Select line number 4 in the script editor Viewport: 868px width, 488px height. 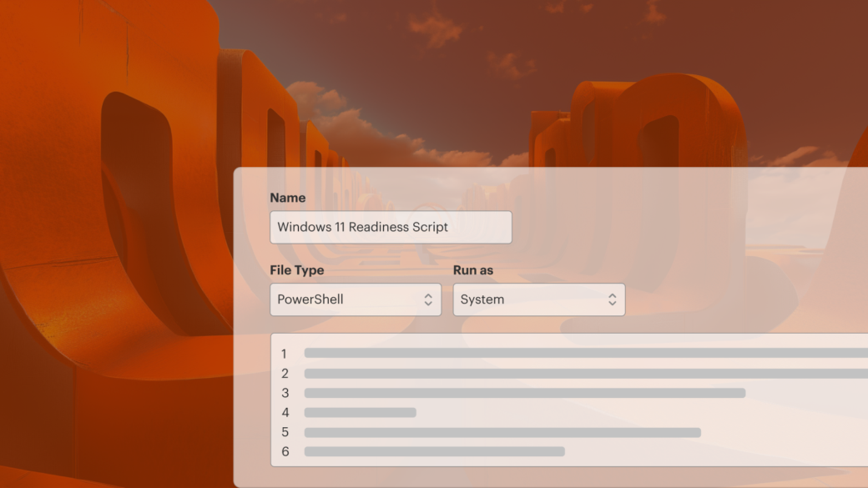(285, 413)
